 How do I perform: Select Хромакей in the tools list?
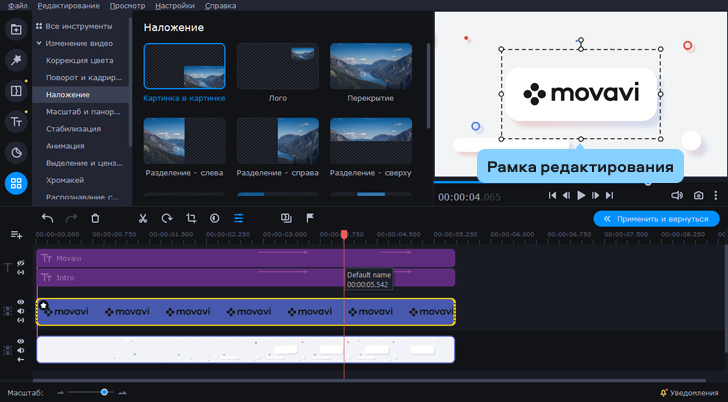coord(65,180)
